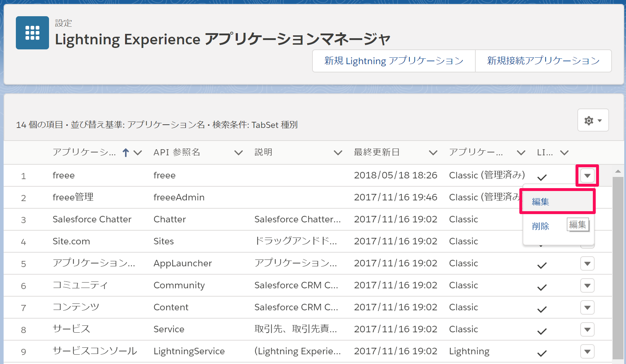Open row actions dropdown for Content
The image size is (626, 364).
(587, 308)
